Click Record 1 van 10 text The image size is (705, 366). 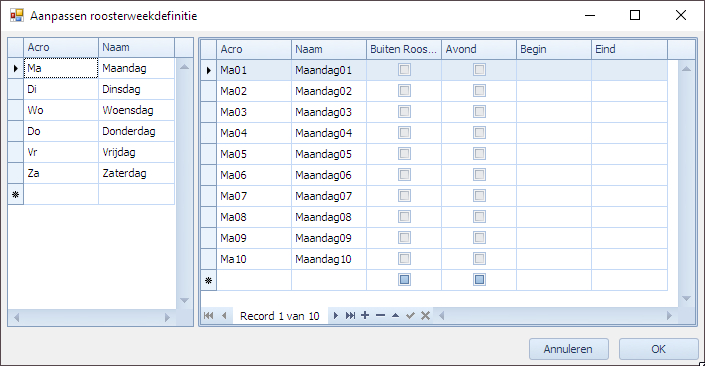(x=280, y=316)
